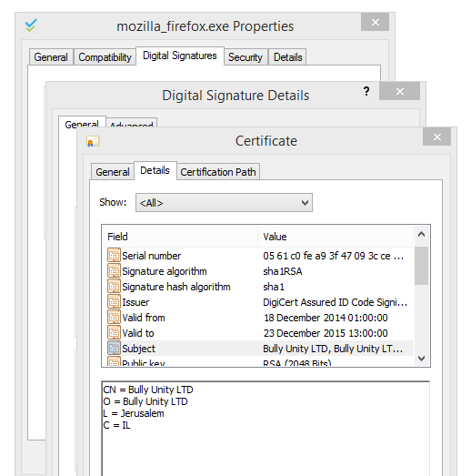The height and width of the screenshot is (476, 471).
Task: Click the checkmark icon in Properties title bar
Action: 31,25
